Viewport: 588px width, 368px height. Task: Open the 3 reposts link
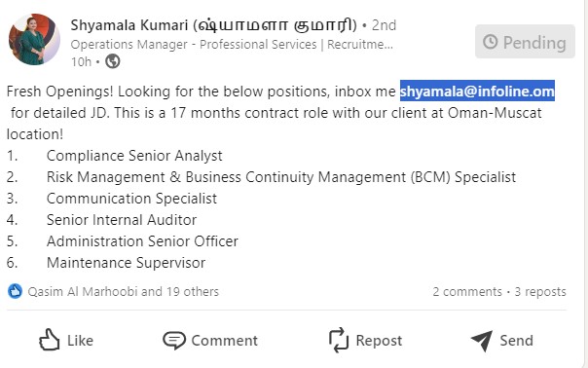point(540,291)
